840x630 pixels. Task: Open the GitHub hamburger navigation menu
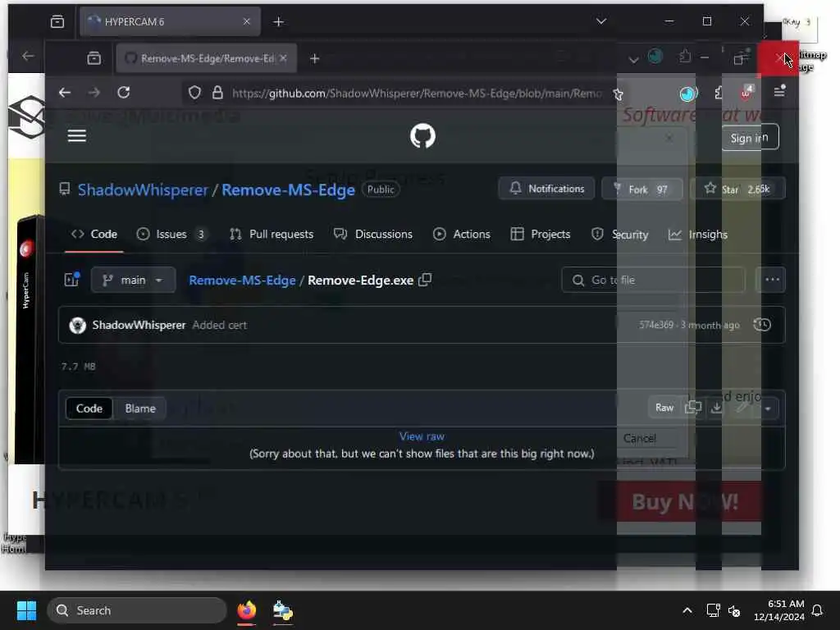[76, 135]
